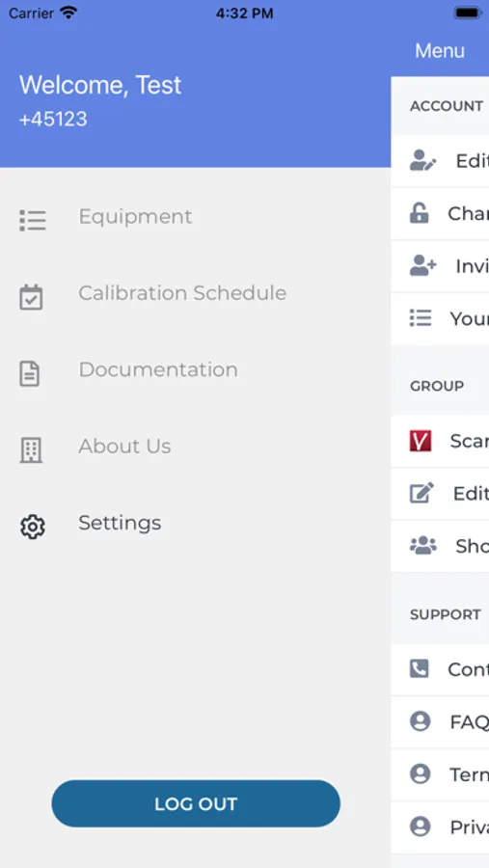Click the unlocked padlock icon
This screenshot has height=868, width=489.
[420, 213]
